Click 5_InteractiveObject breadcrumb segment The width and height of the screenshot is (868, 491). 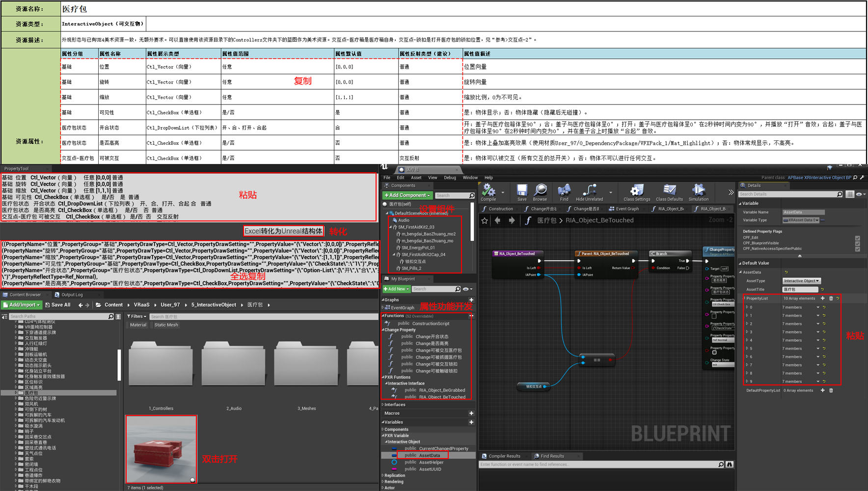tap(214, 305)
